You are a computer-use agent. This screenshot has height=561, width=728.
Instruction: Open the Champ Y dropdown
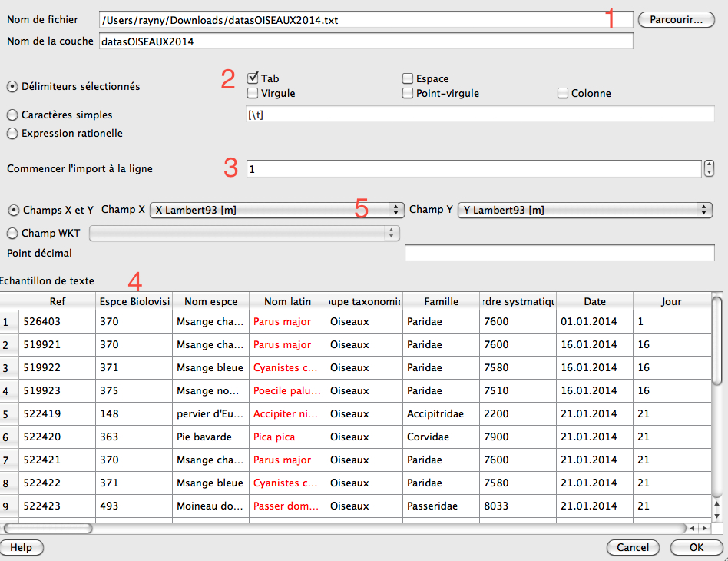pyautogui.click(x=585, y=210)
